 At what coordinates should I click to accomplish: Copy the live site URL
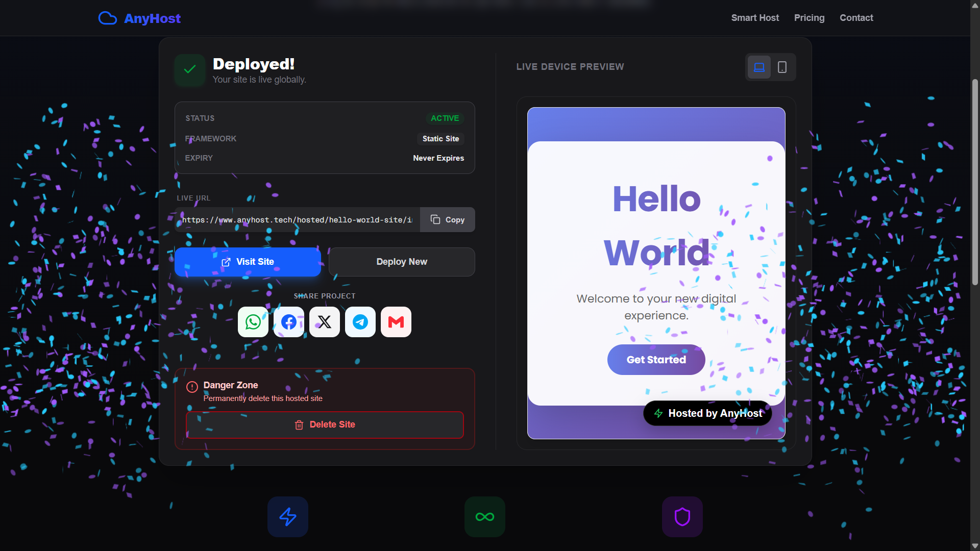pyautogui.click(x=447, y=219)
